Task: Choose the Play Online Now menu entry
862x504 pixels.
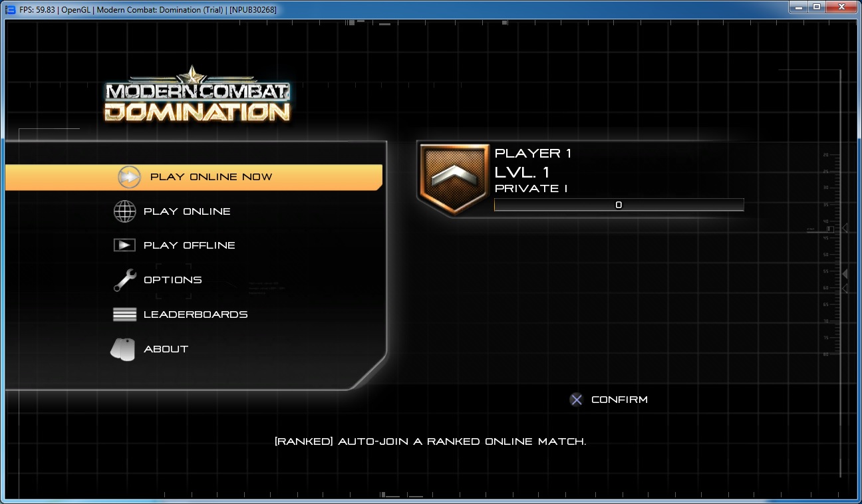Action: 194,177
